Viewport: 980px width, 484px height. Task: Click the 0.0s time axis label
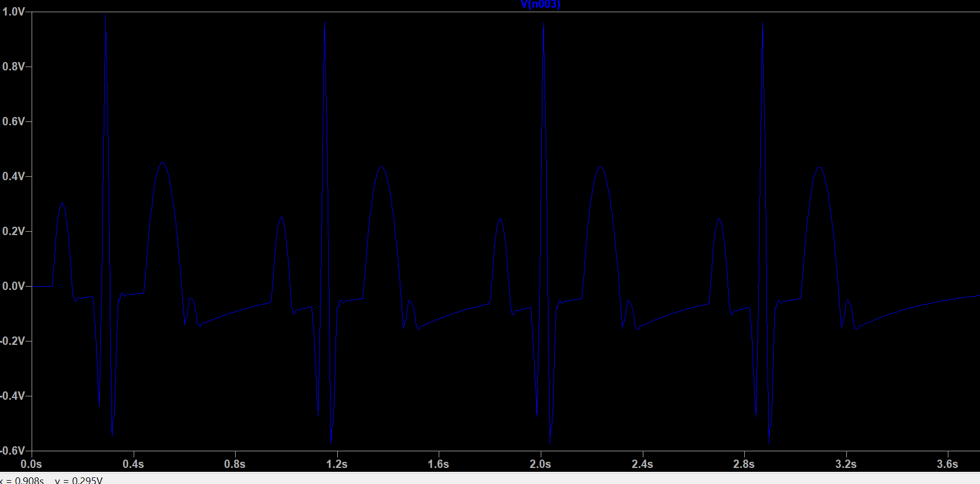click(x=31, y=464)
